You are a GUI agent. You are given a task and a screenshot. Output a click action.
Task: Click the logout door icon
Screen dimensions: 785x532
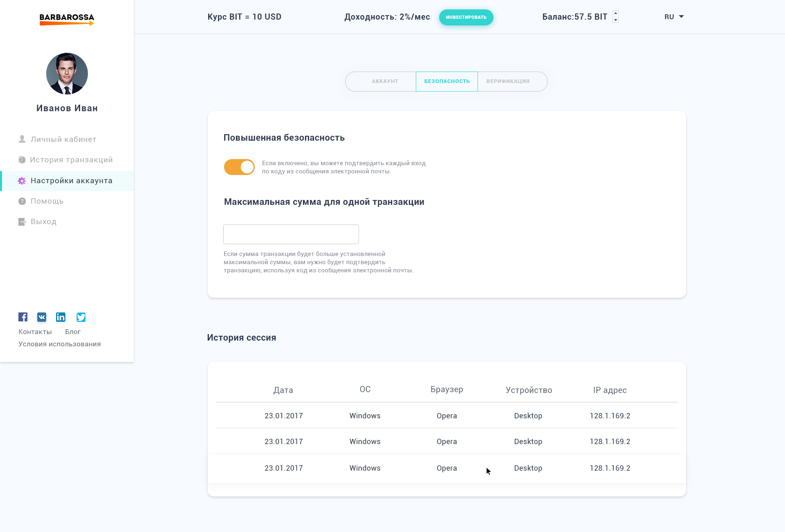[22, 222]
